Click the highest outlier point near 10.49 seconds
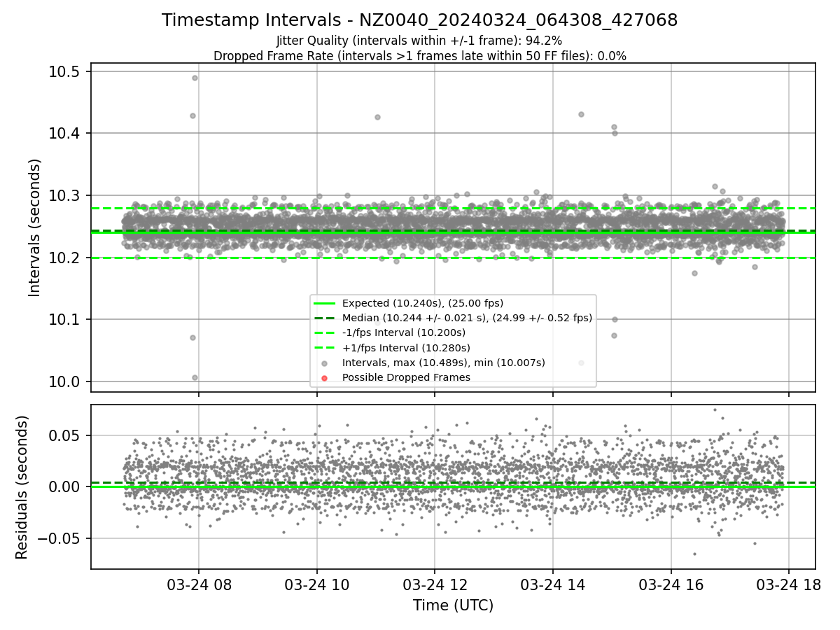 point(195,78)
